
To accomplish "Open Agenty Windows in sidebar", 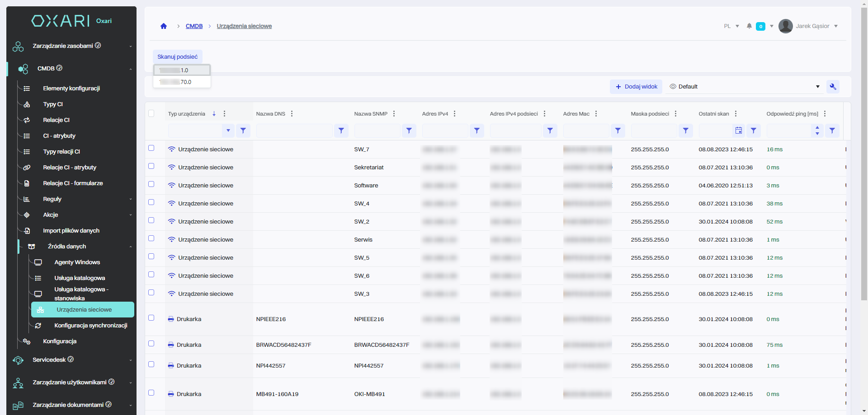I will click(77, 262).
